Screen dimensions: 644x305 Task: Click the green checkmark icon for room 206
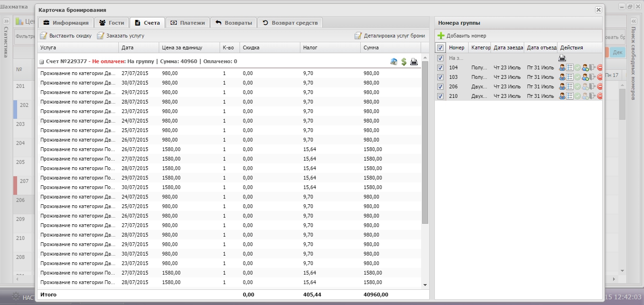(x=577, y=86)
